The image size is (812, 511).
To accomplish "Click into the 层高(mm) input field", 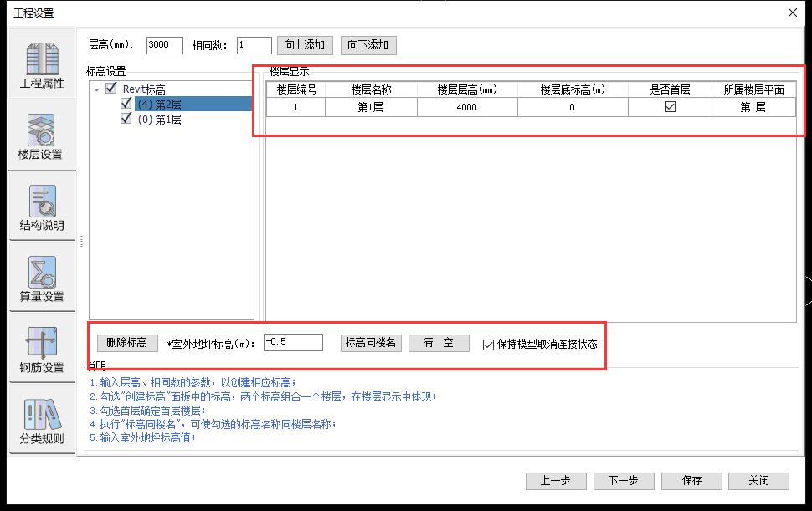I will [164, 45].
